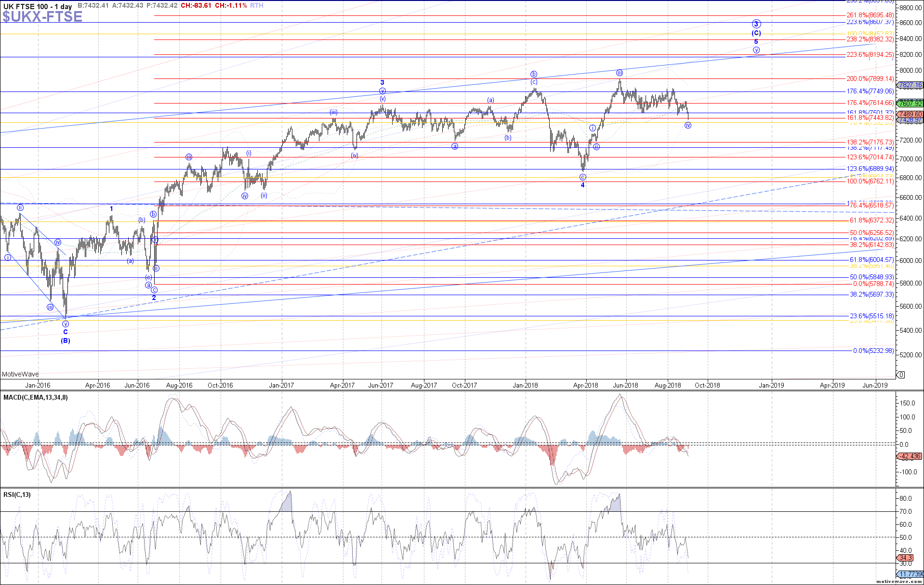Click the wave '2' label near Jun-2016
The image size is (924, 585).
coord(154,298)
